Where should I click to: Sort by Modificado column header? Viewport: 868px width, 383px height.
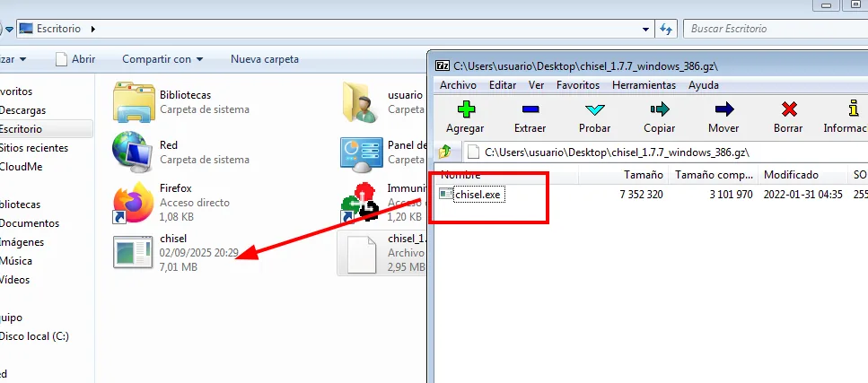point(802,175)
